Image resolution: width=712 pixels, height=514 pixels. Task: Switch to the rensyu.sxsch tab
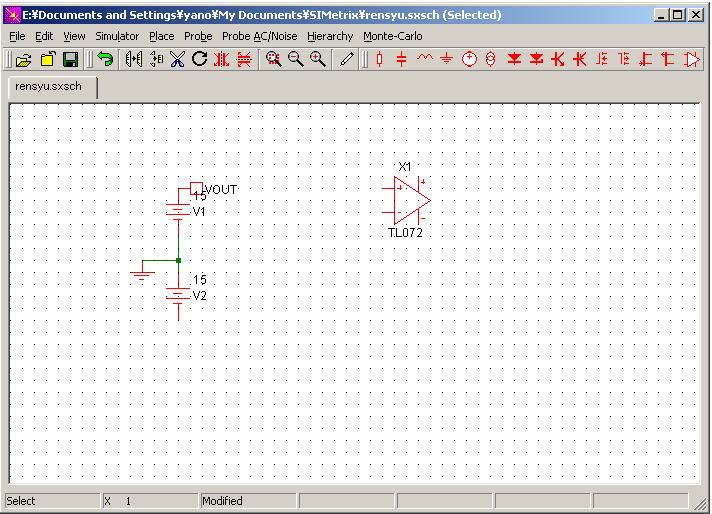click(x=51, y=87)
